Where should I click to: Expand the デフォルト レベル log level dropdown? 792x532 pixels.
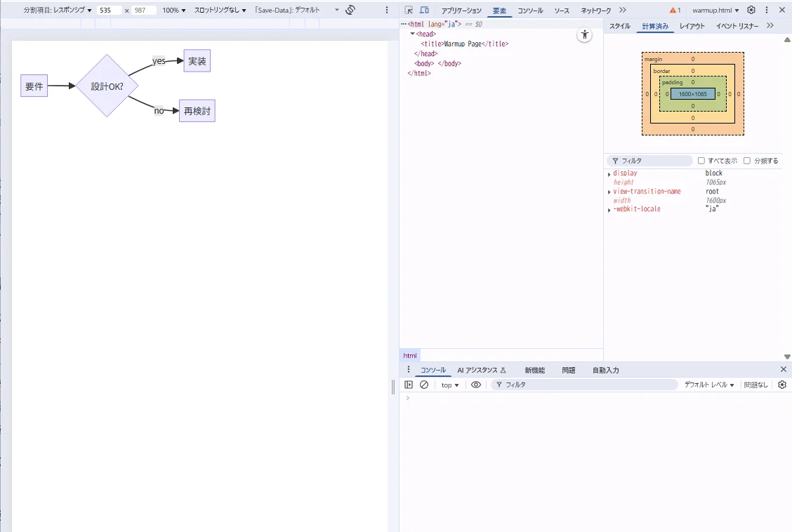(x=709, y=385)
